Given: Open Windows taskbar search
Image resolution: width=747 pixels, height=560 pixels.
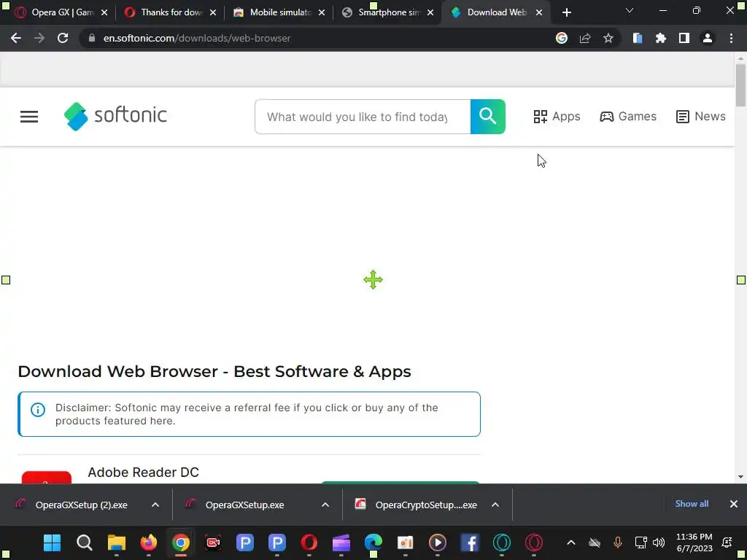Looking at the screenshot, I should (x=85, y=542).
